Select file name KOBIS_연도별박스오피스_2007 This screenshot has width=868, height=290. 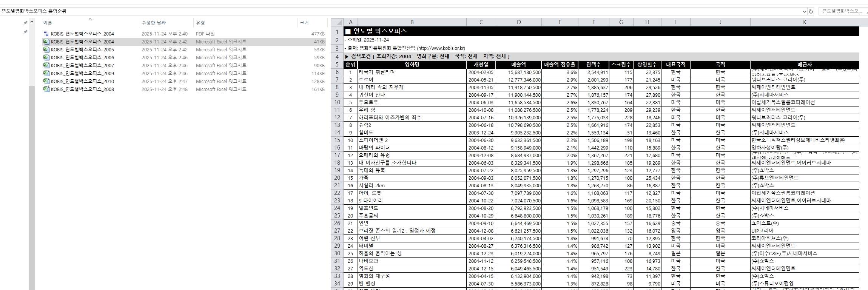[82, 65]
